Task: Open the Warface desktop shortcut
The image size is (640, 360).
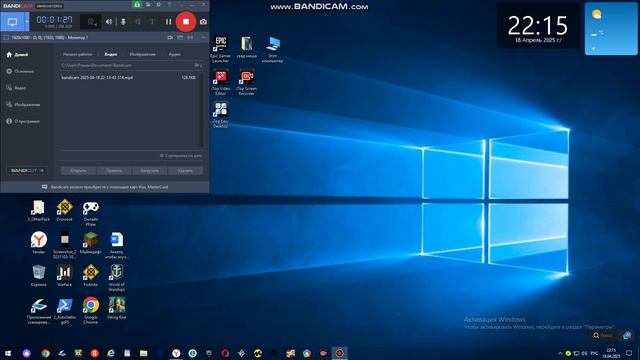Action: [x=64, y=276]
